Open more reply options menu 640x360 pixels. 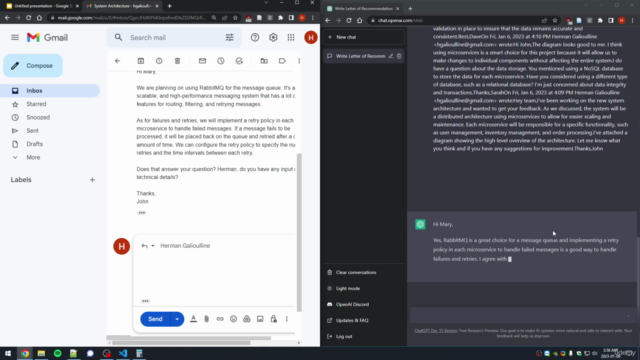pos(287,319)
